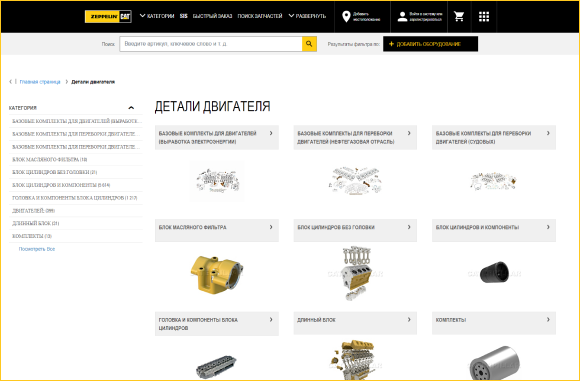Screen dimensions: 580x381
Task: Expand the Развернуть header dropdown
Action: click(307, 16)
